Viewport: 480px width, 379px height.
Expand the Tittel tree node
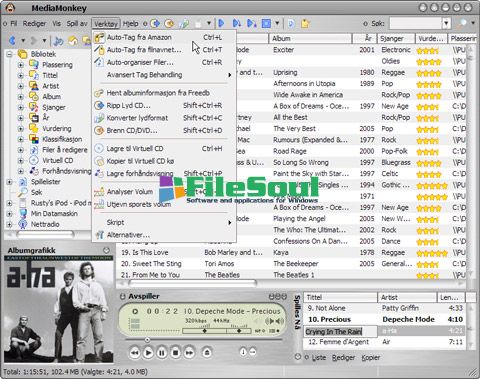[21, 75]
